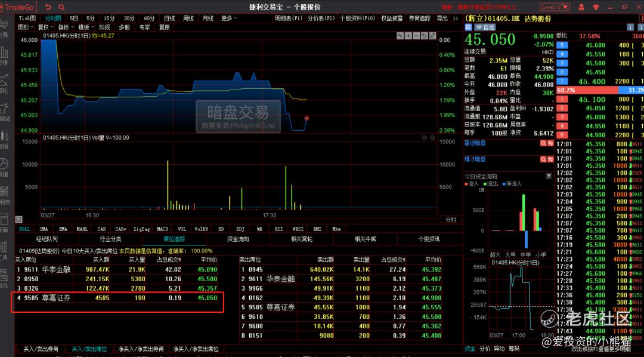Click the 券商追踪 button
Screen dimensions: 644x357
pyautogui.click(x=420, y=18)
